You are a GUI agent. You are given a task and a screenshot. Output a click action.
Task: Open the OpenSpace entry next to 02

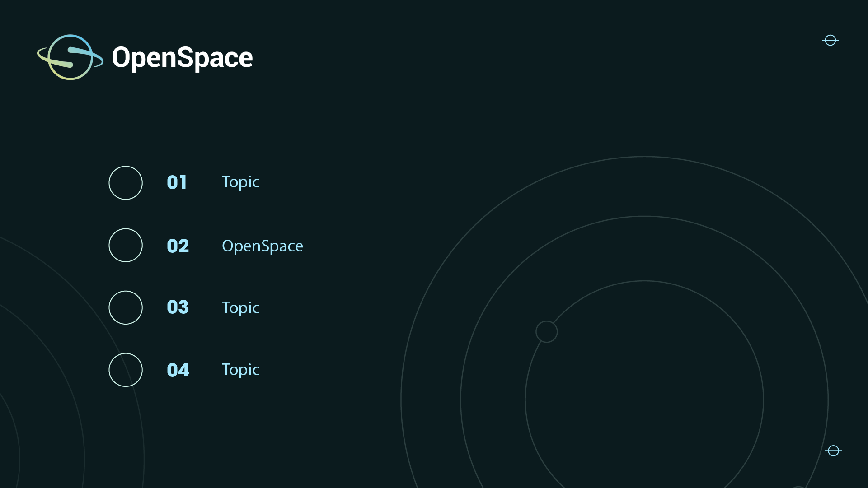coord(262,246)
